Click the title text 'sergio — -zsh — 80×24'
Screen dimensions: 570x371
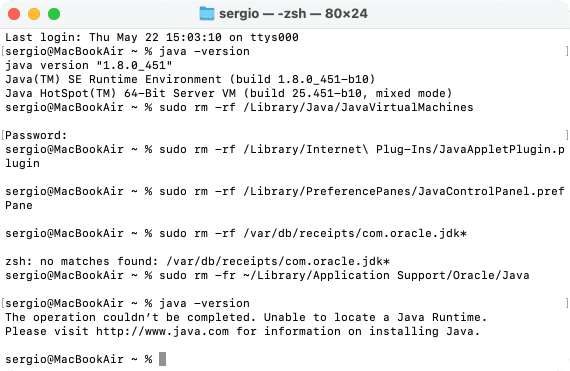coord(293,14)
